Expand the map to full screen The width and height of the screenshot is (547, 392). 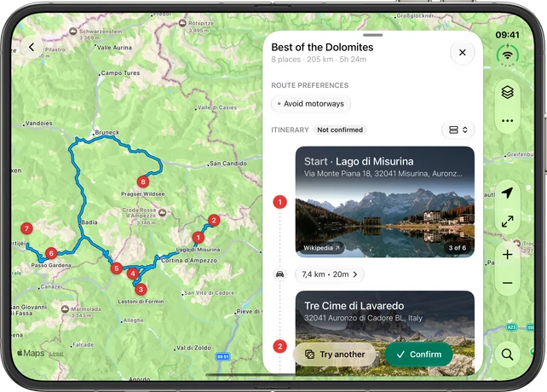507,222
